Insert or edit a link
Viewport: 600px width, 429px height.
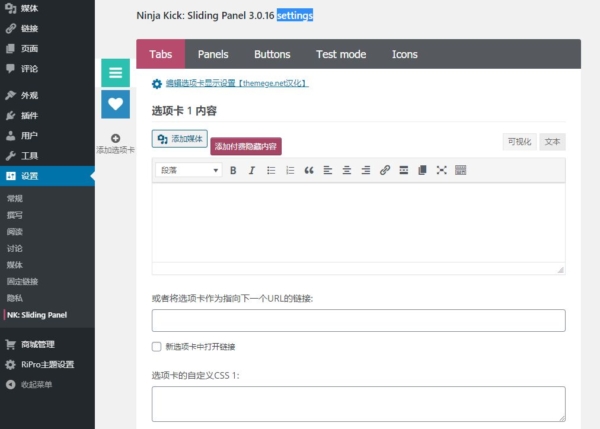point(385,170)
